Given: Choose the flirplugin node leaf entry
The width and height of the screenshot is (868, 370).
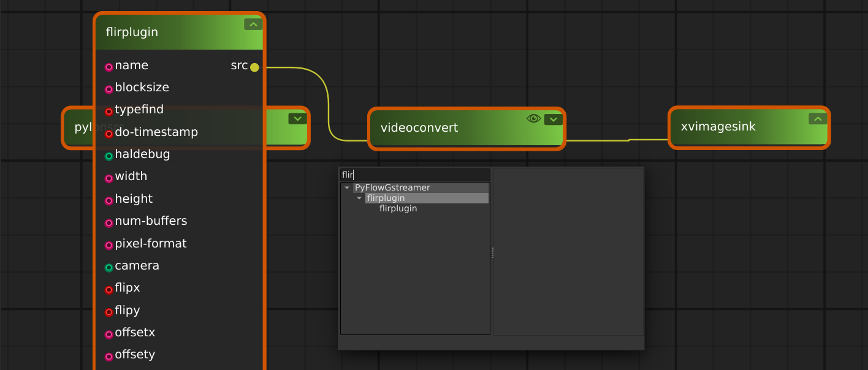Looking at the screenshot, I should pos(398,208).
